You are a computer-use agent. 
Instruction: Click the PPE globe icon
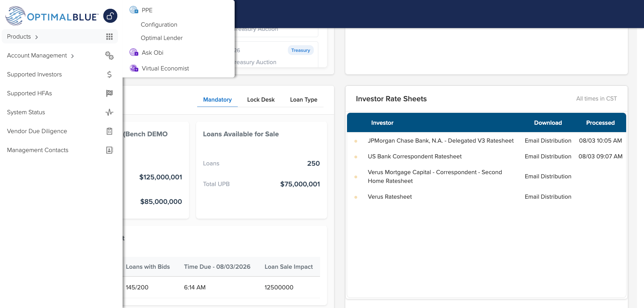134,10
